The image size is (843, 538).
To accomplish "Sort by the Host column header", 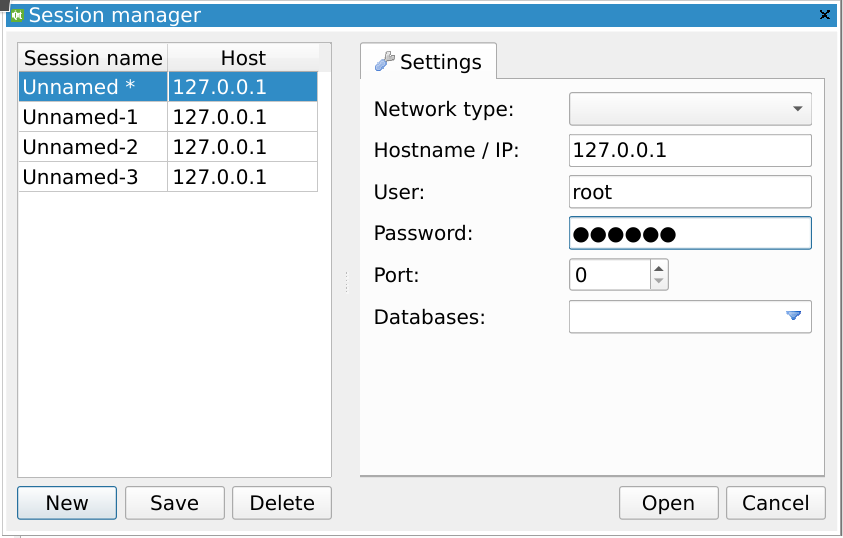I will tap(243, 58).
